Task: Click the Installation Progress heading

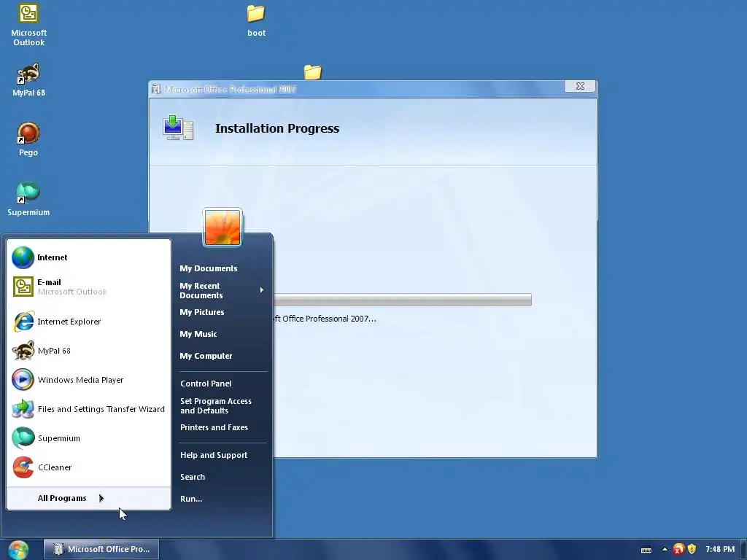Action: pyautogui.click(x=277, y=128)
